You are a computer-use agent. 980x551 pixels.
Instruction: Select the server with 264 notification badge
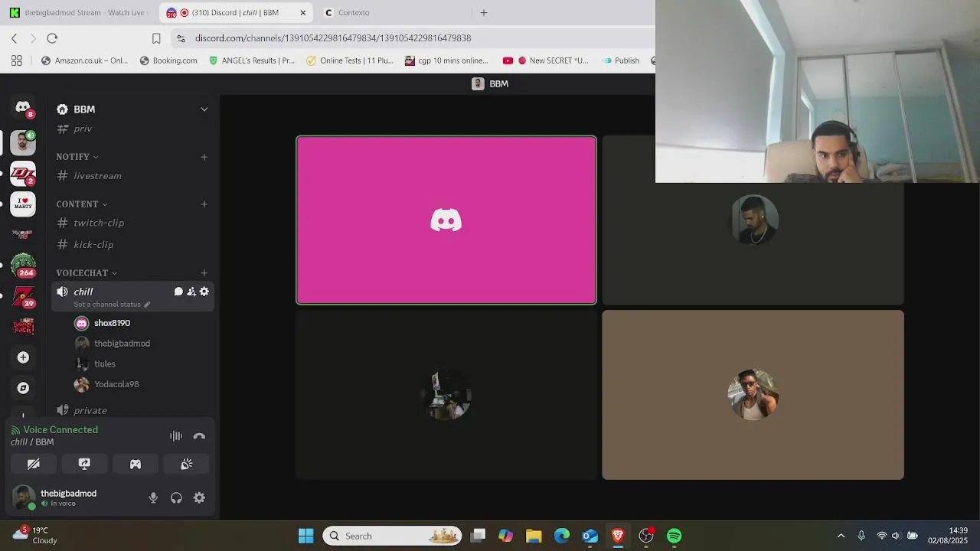(23, 265)
